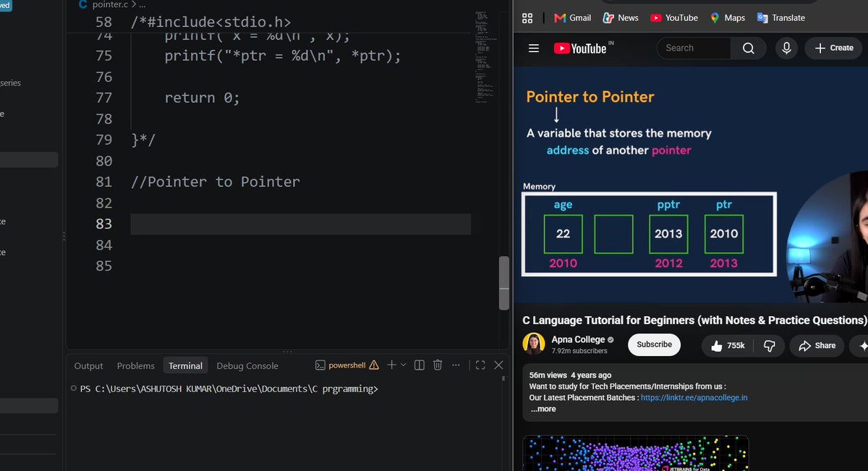Open the Translate bookmark
Viewport: 868px width, 471px height.
point(780,18)
